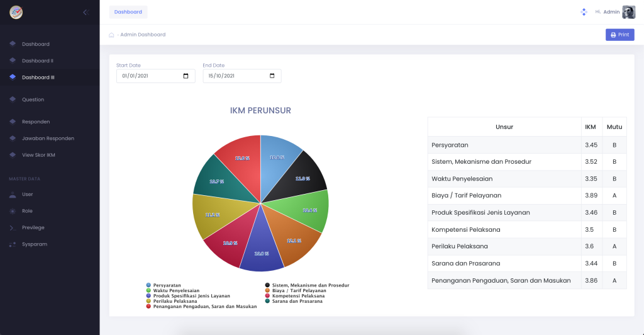This screenshot has width=644, height=335.
Task: Click the Sysparam sidebar icon
Action: (13, 244)
